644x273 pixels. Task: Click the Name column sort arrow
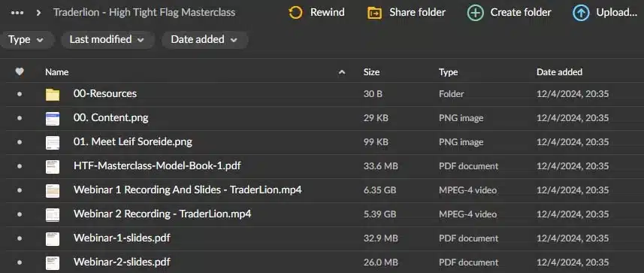341,72
